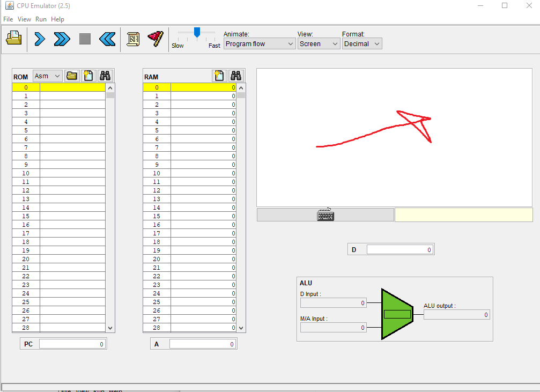Screen dimensions: 540x392
Task: Open the script view via the scroll icon
Action: [x=132, y=38]
